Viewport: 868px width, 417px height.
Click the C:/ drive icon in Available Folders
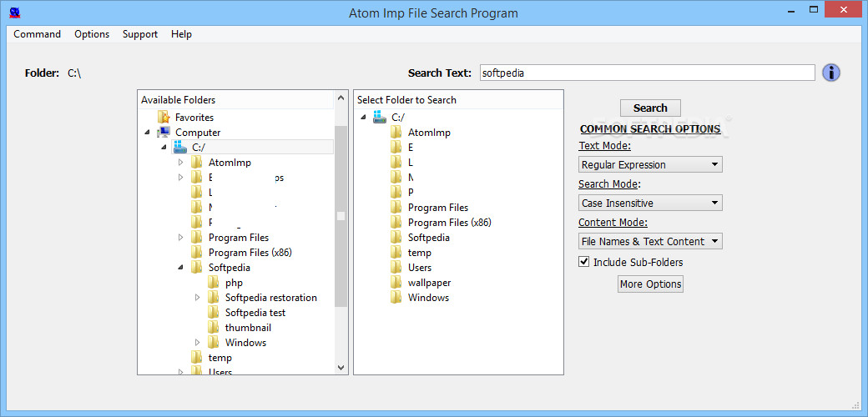coord(180,147)
